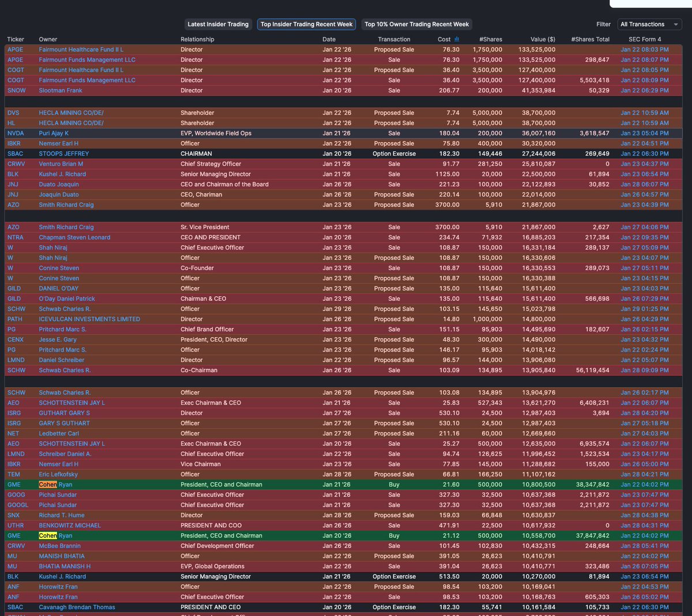Sort by the Date column header

[x=329, y=39]
